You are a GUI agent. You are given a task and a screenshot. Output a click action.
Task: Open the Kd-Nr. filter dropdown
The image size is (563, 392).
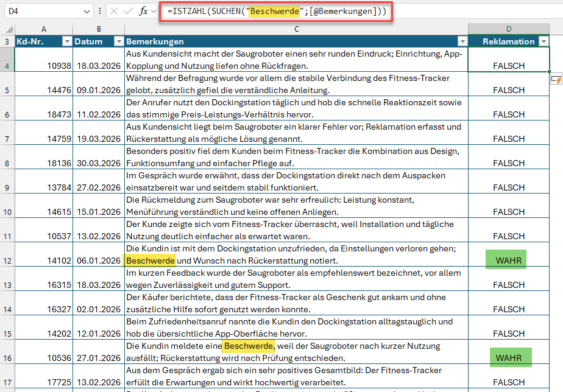(x=67, y=41)
